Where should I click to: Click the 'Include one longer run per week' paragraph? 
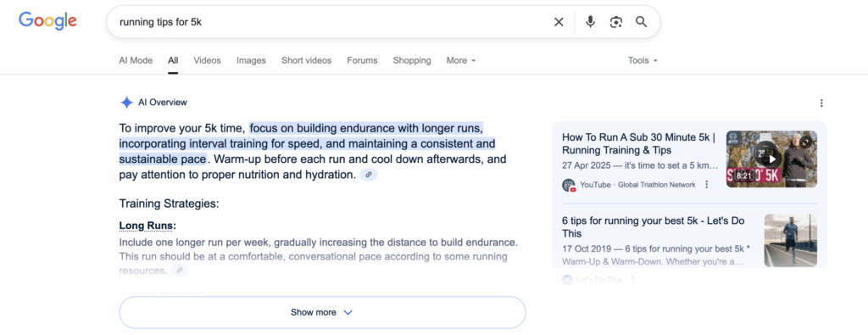(319, 257)
